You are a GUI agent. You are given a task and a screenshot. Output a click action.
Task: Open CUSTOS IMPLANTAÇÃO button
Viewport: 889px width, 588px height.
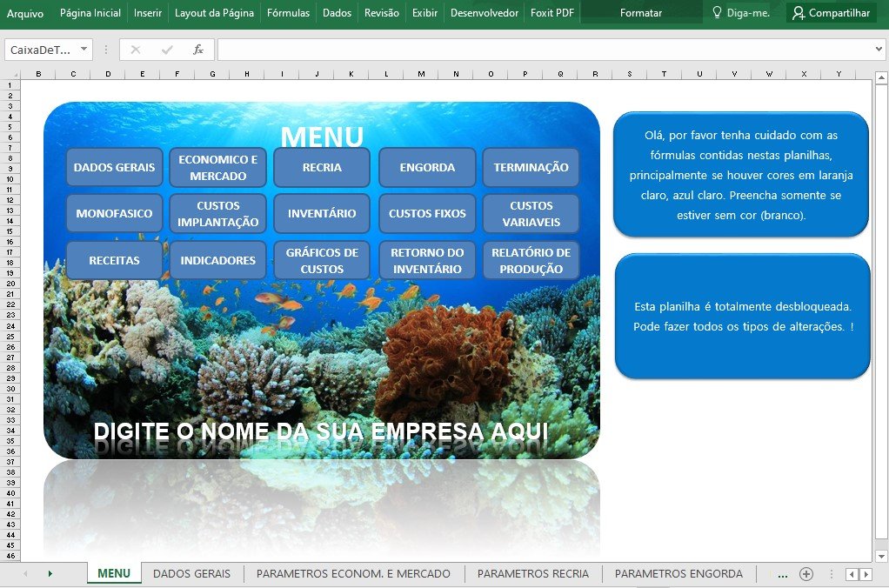click(x=217, y=213)
